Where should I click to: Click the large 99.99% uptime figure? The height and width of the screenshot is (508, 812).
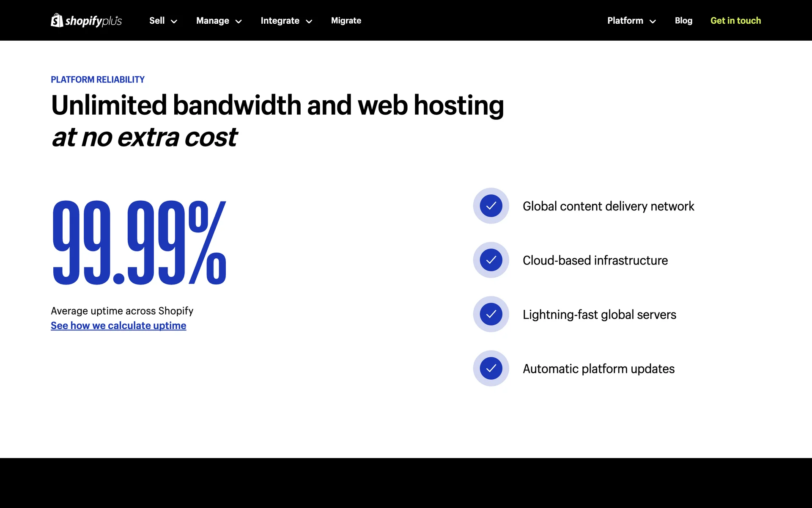pyautogui.click(x=139, y=243)
